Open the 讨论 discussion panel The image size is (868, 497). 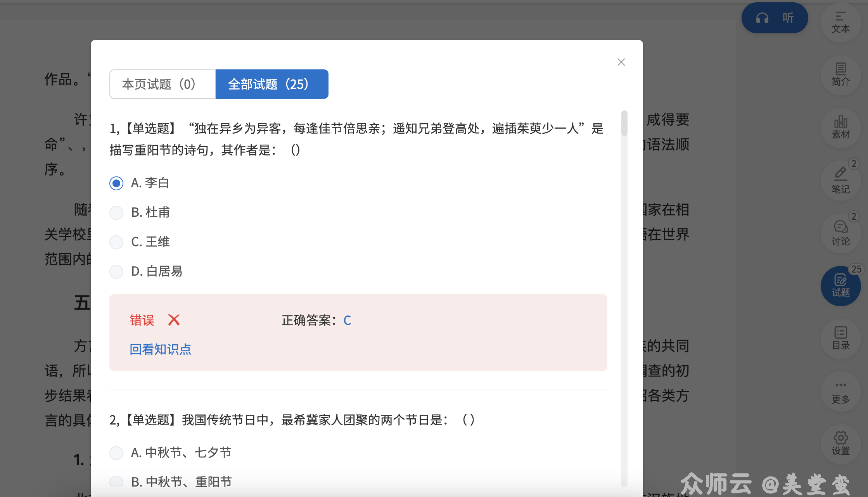tap(840, 234)
